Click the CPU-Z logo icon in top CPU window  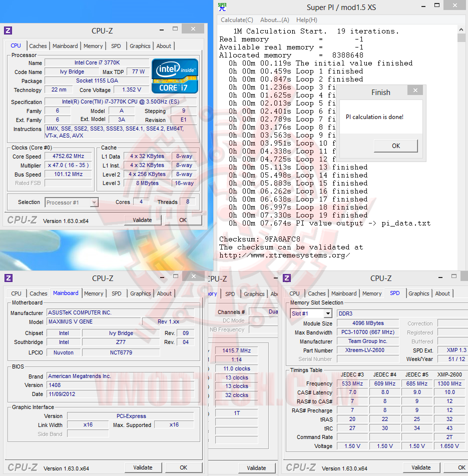8,30
